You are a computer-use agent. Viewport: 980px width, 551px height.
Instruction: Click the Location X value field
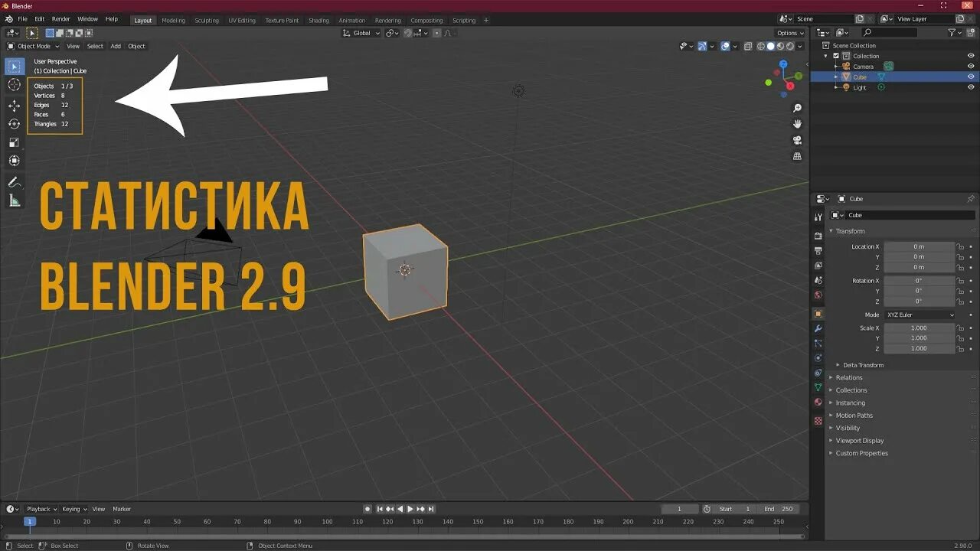[920, 246]
